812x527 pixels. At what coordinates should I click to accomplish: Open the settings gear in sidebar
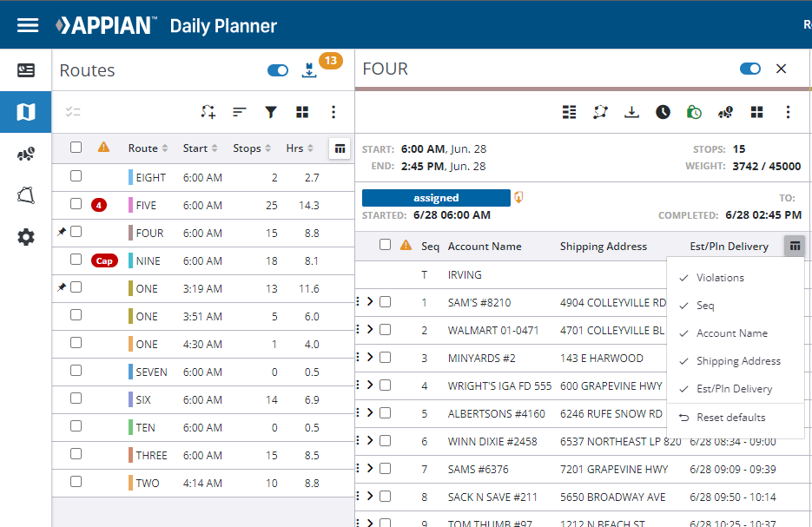coord(26,237)
